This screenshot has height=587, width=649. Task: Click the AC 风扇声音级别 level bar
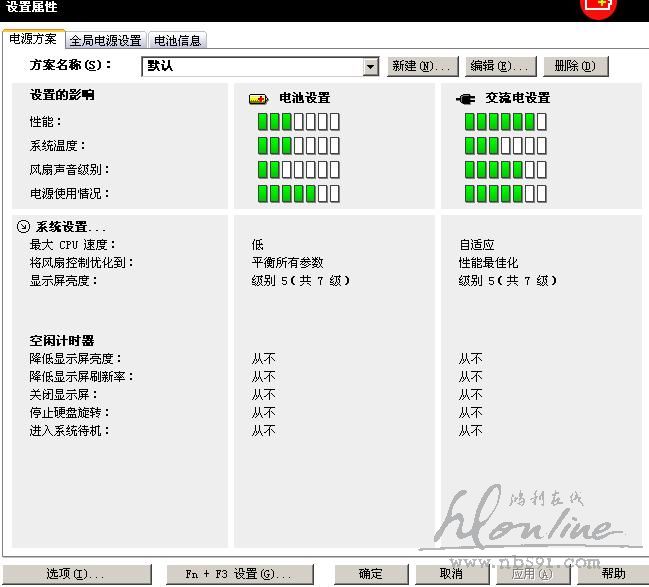pos(505,170)
